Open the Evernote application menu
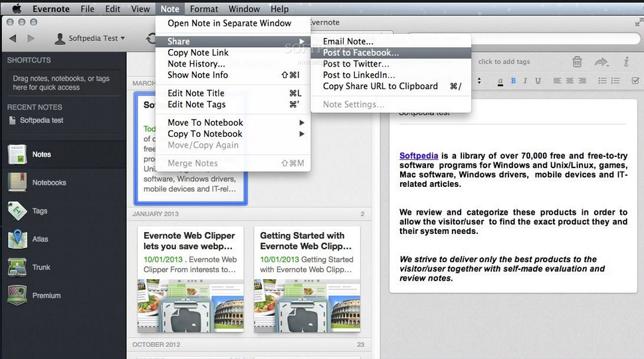The height and width of the screenshot is (359, 644). point(51,9)
